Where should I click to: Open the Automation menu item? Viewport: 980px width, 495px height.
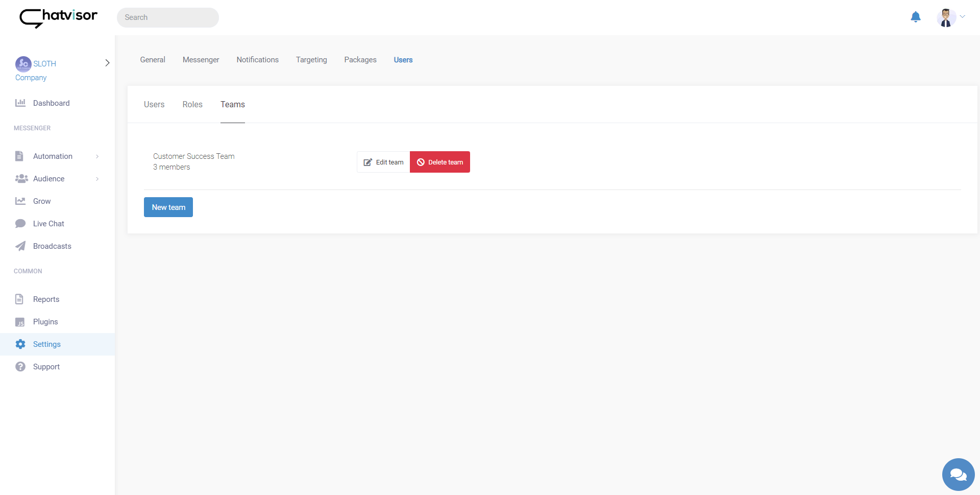point(53,156)
